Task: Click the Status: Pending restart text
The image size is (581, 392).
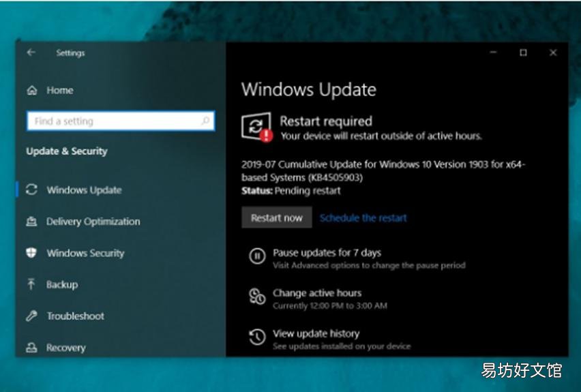Action: click(291, 191)
